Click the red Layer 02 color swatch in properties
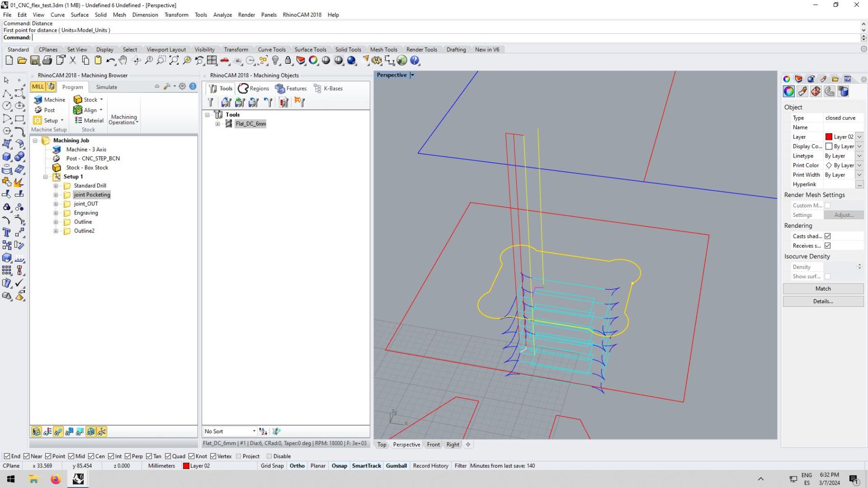This screenshot has width=868, height=488. click(829, 137)
